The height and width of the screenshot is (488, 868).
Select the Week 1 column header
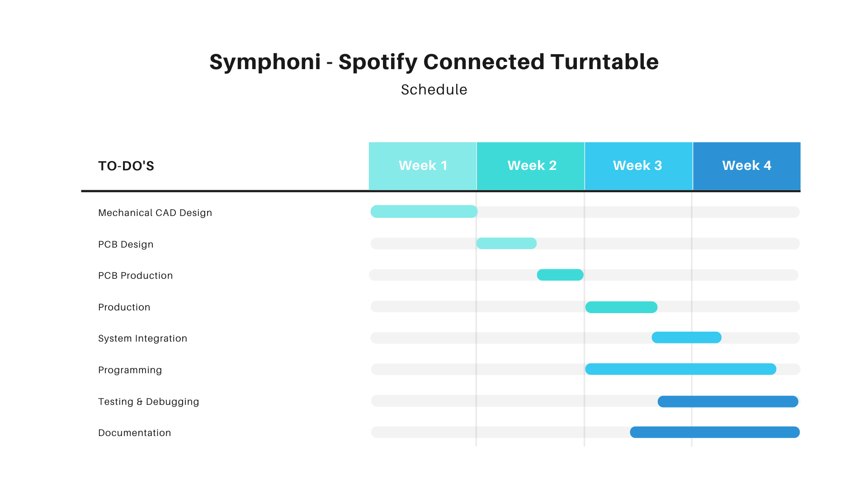click(423, 166)
